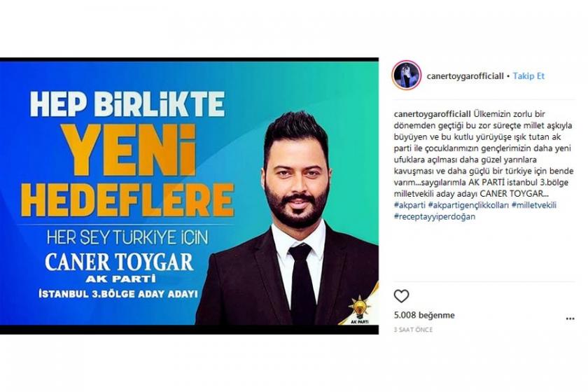Open canertoygarofficiall's round profile picture
This screenshot has height=392, width=588.
407,75
